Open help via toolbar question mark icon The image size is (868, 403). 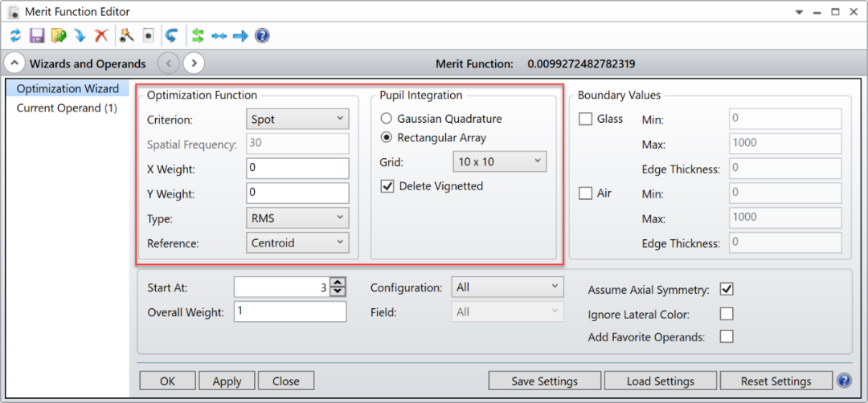262,36
